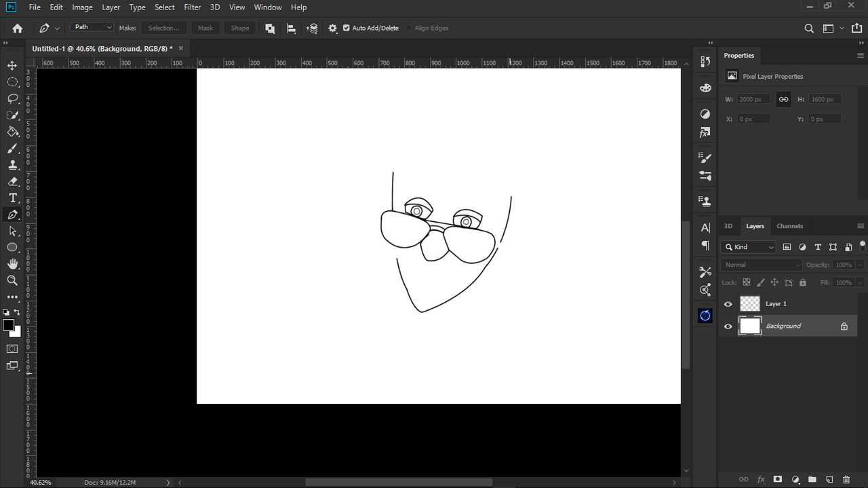Delete layer trash icon
The width and height of the screenshot is (868, 488).
846,479
